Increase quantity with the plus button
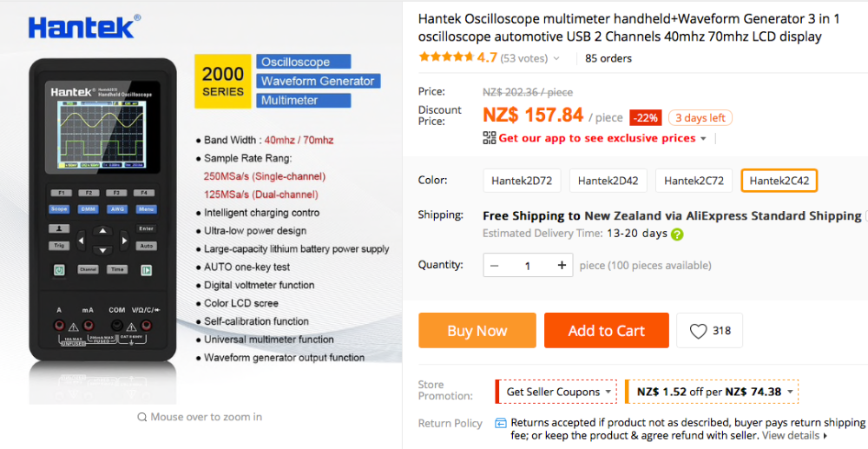 coord(562,266)
